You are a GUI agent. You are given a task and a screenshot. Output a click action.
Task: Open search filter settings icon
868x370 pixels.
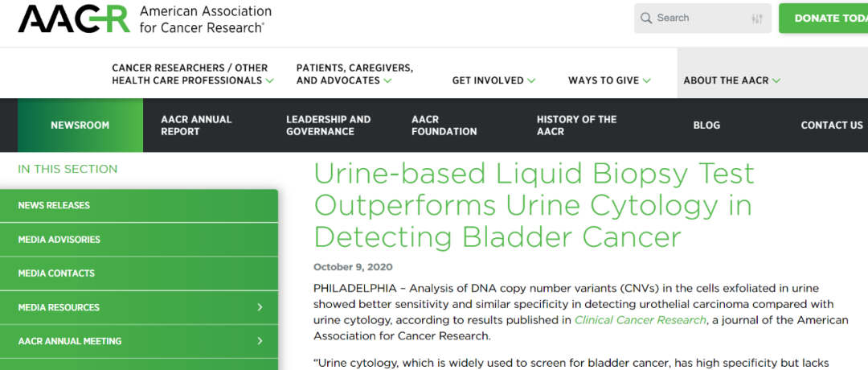pyautogui.click(x=757, y=18)
